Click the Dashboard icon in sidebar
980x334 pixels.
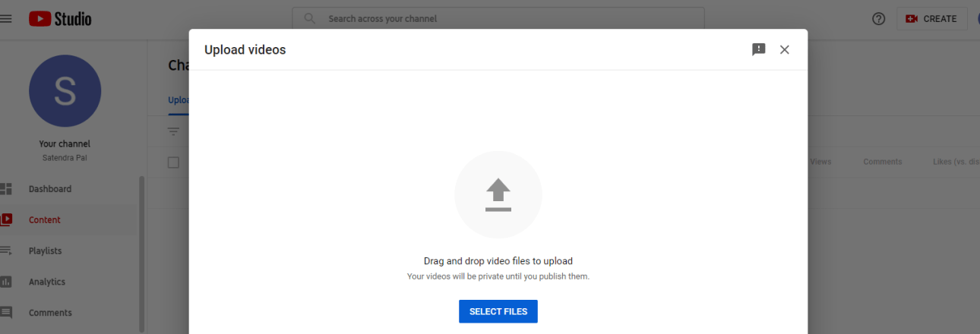[7, 189]
